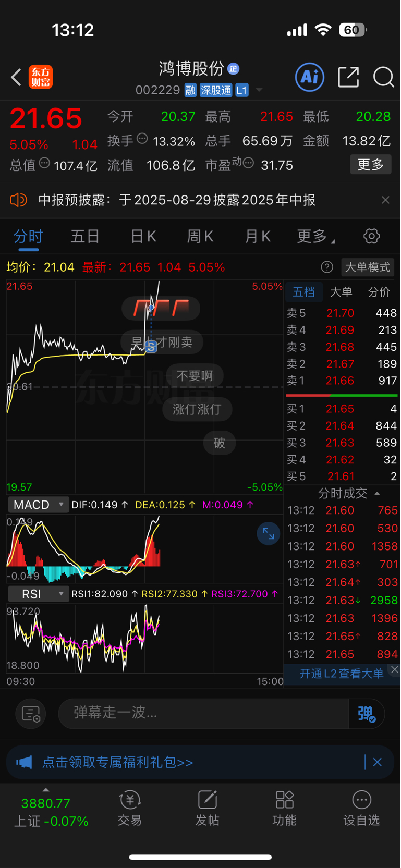Image resolution: width=401 pixels, height=868 pixels.
Task: Open 开通L2查看大单 link
Action: tap(342, 674)
